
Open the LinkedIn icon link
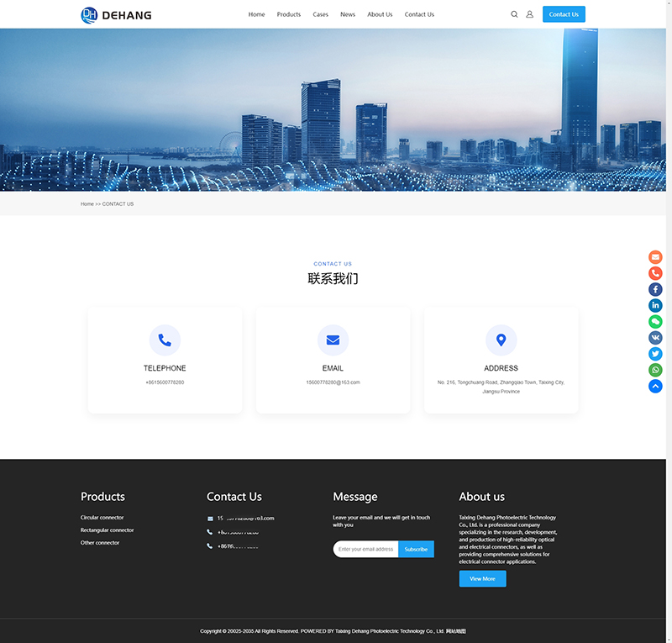655,305
